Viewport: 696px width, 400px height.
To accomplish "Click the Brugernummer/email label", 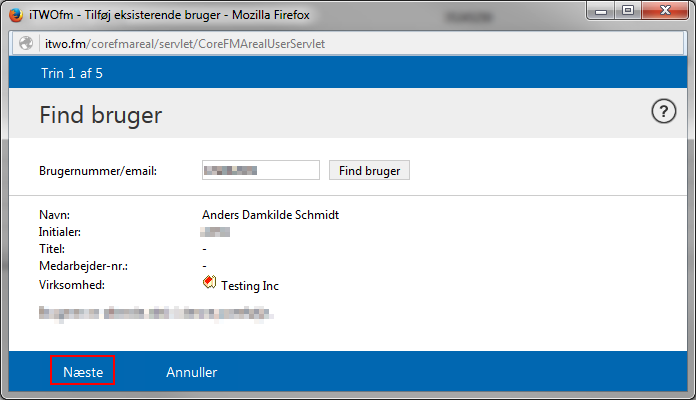I will pyautogui.click(x=98, y=171).
